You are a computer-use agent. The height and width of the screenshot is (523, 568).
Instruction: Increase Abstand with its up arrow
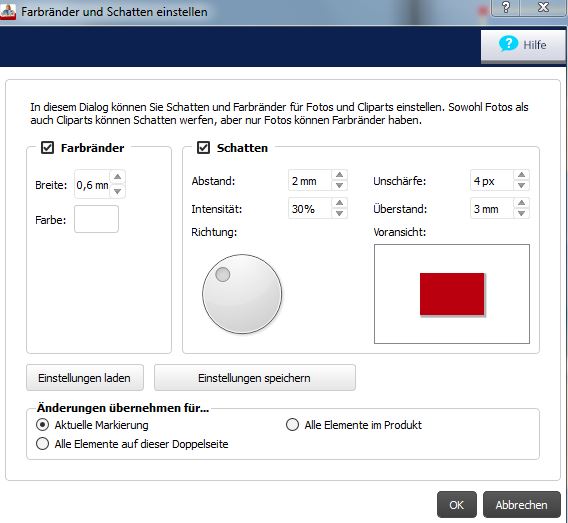coord(339,175)
